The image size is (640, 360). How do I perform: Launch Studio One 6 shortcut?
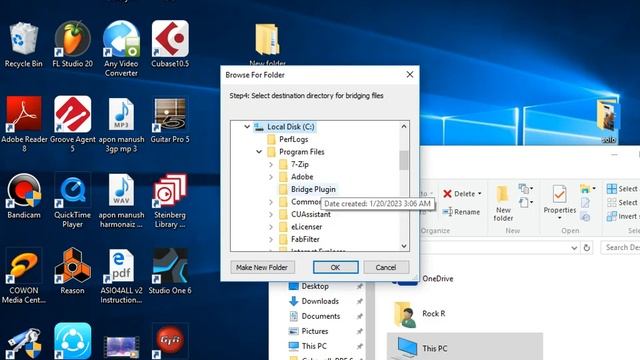tap(170, 271)
